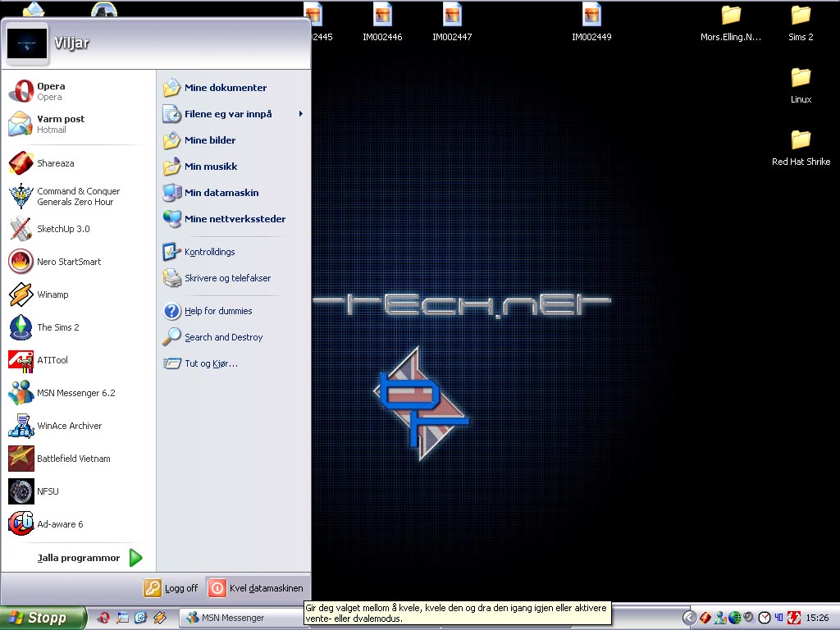Select Mors.Elling.N... desktop folder
Image resolution: width=840 pixels, height=630 pixels.
(x=731, y=24)
